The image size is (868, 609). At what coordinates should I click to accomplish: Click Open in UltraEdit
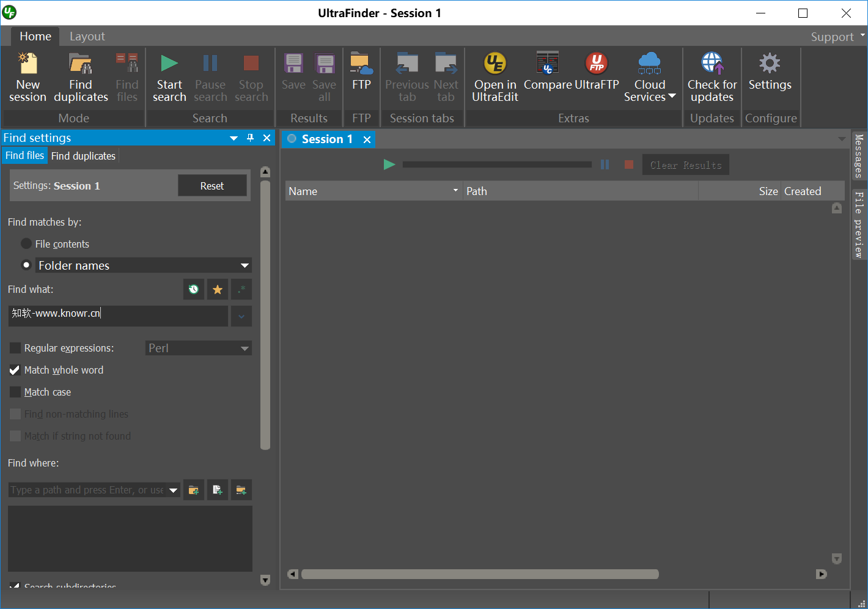coord(495,78)
